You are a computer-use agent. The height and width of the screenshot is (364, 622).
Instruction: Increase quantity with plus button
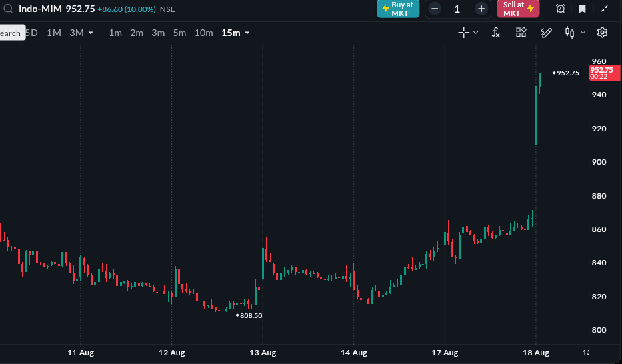pos(481,9)
